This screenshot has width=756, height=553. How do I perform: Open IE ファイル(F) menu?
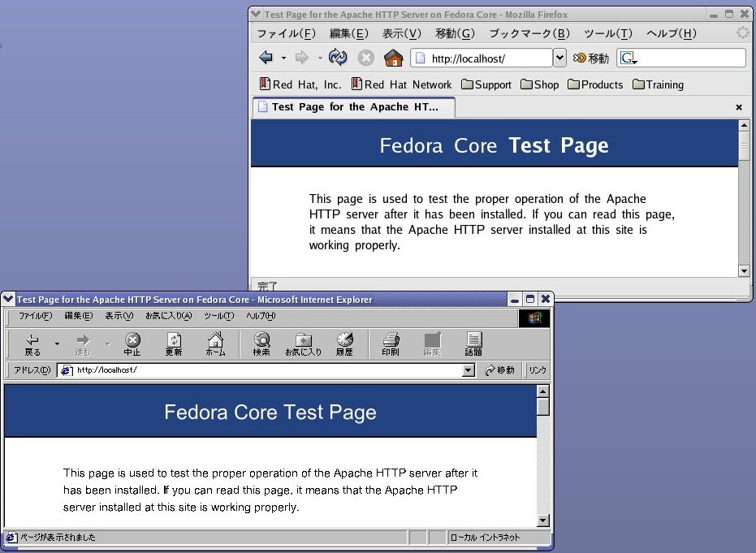pos(35,316)
